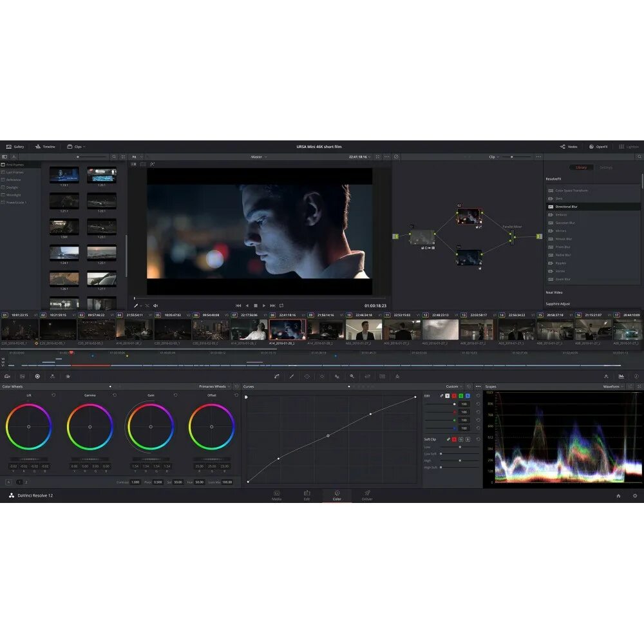
Task: Expand the viewer to full screen
Action: [378, 157]
